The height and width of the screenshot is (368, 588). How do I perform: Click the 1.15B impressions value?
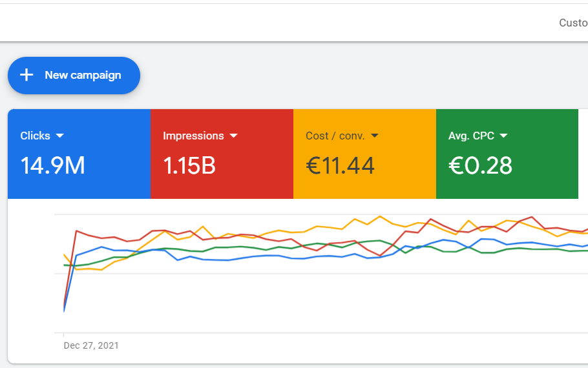click(189, 166)
